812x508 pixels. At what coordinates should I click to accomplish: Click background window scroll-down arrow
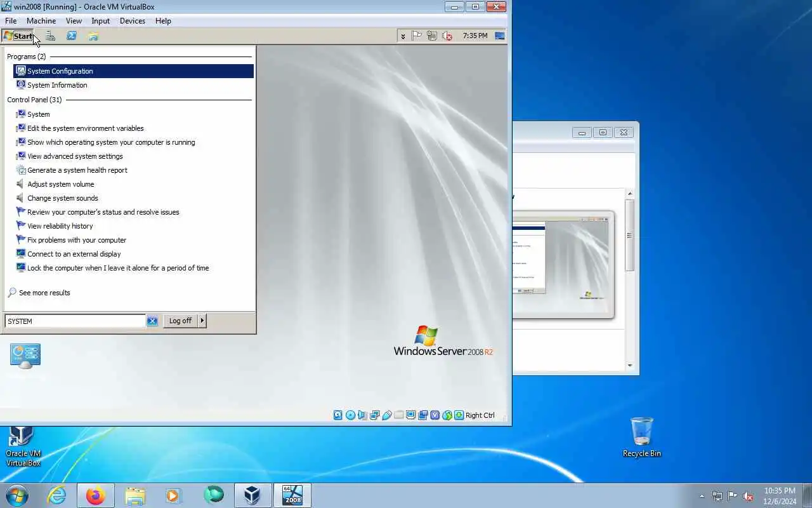coord(630,366)
